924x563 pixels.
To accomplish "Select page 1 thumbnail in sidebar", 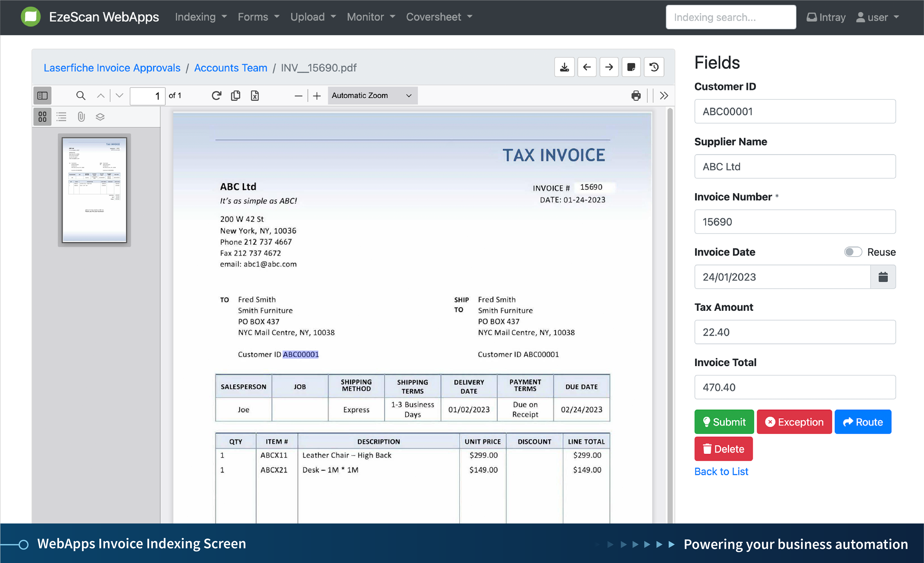I will (x=94, y=190).
